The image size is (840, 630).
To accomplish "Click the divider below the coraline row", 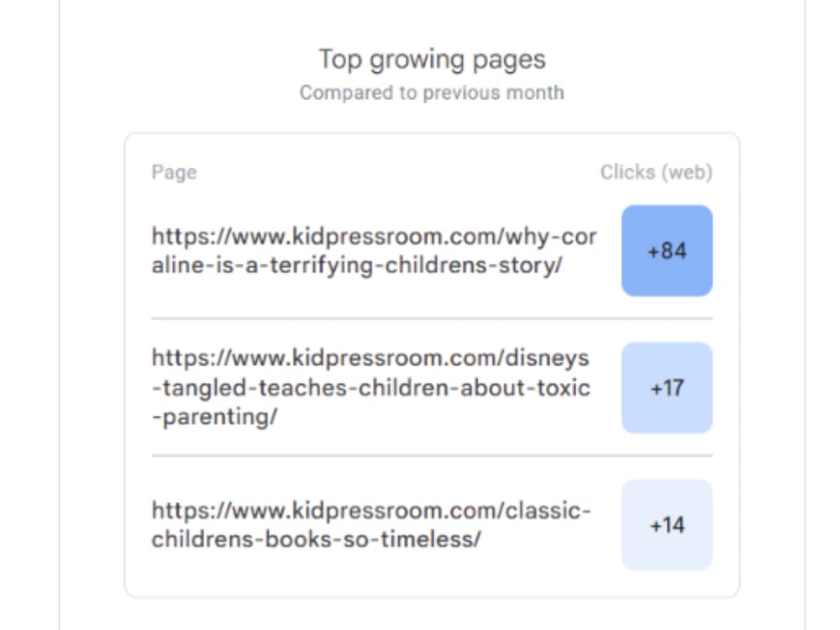I will [432, 318].
